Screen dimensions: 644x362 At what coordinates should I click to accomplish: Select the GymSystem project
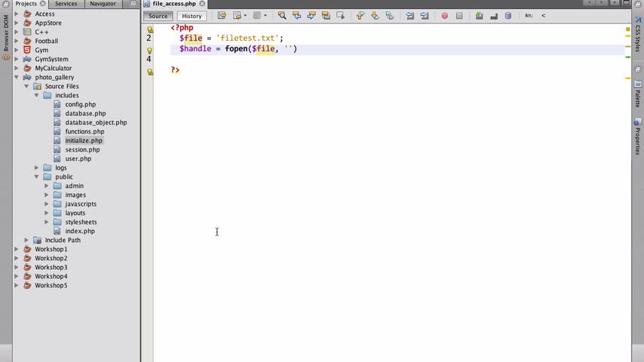tap(51, 59)
